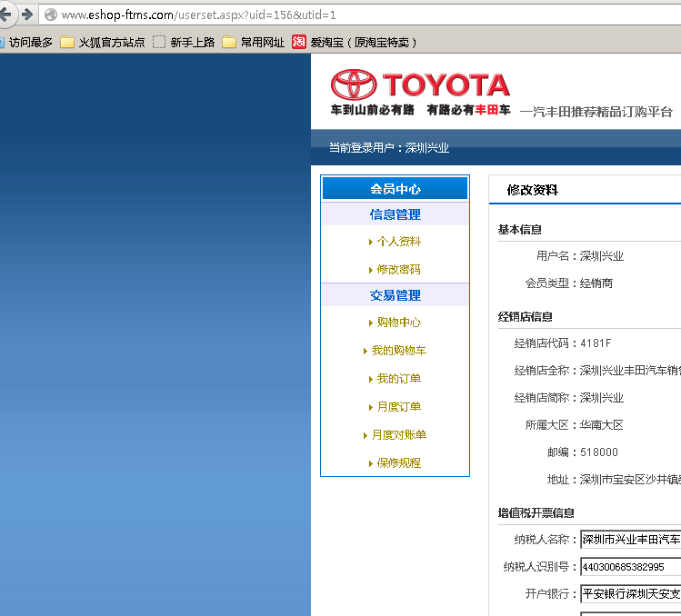
Task: Click the globe site identity icon
Action: [x=51, y=15]
